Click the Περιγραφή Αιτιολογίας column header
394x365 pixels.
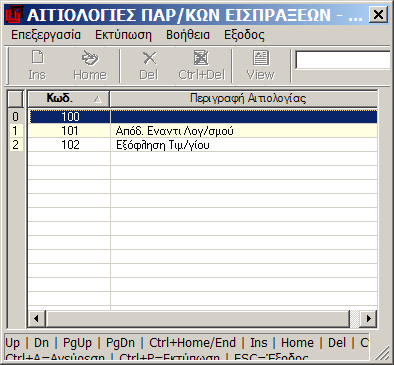point(244,99)
